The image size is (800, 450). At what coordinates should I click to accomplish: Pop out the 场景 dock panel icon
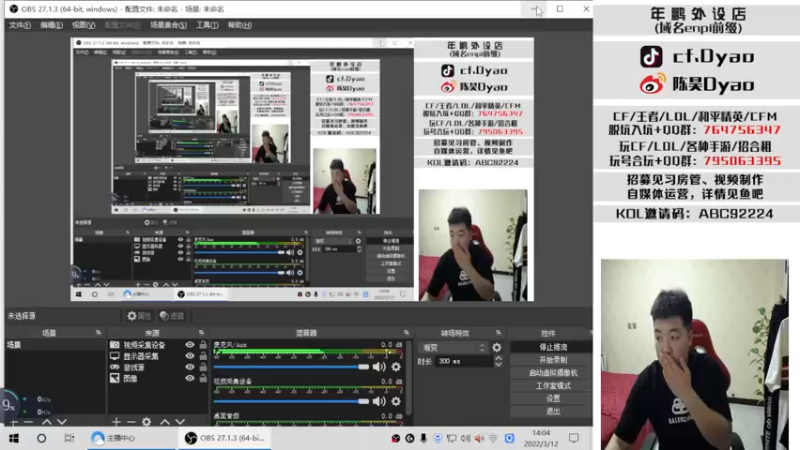click(98, 333)
